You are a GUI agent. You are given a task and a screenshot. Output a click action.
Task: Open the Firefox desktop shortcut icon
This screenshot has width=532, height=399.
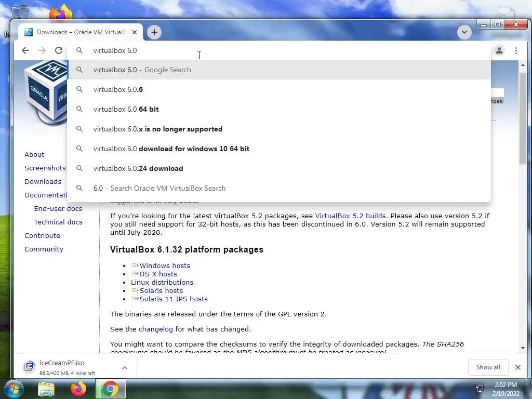60,12
